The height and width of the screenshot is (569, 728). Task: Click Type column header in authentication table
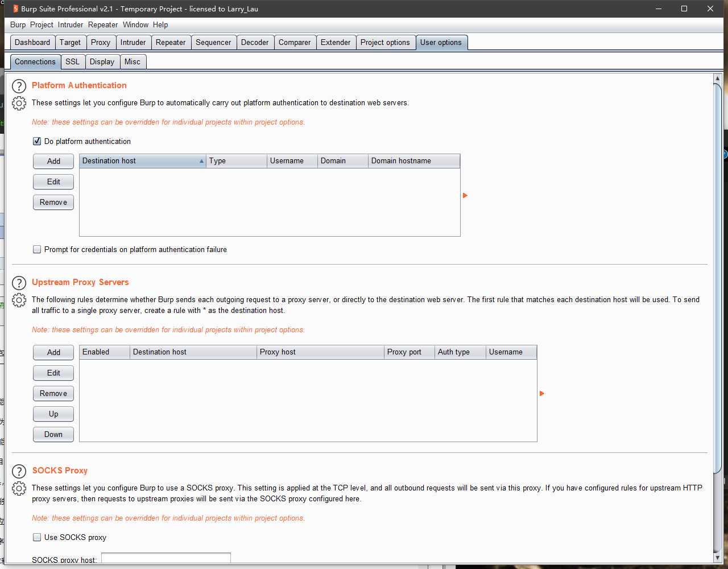237,161
